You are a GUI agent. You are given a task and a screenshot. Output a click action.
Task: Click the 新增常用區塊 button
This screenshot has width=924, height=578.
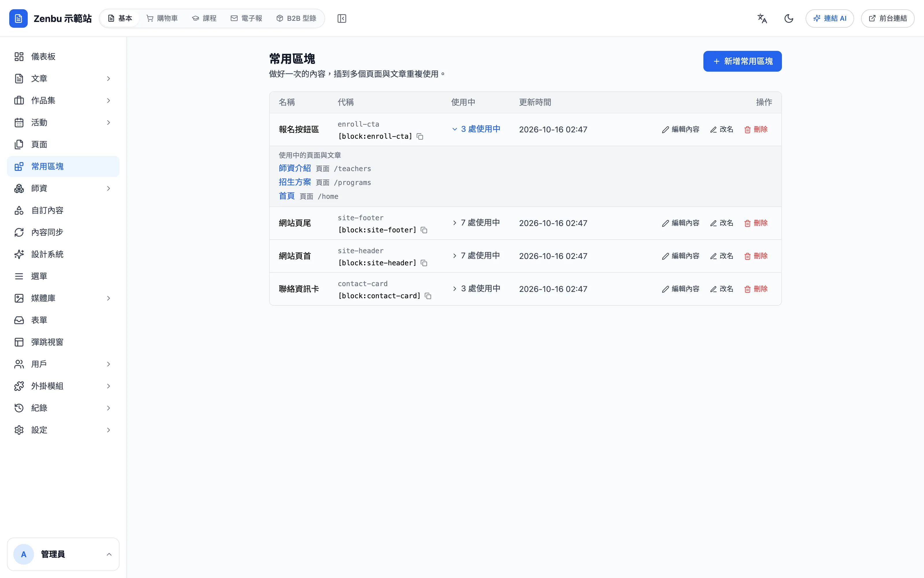(742, 61)
